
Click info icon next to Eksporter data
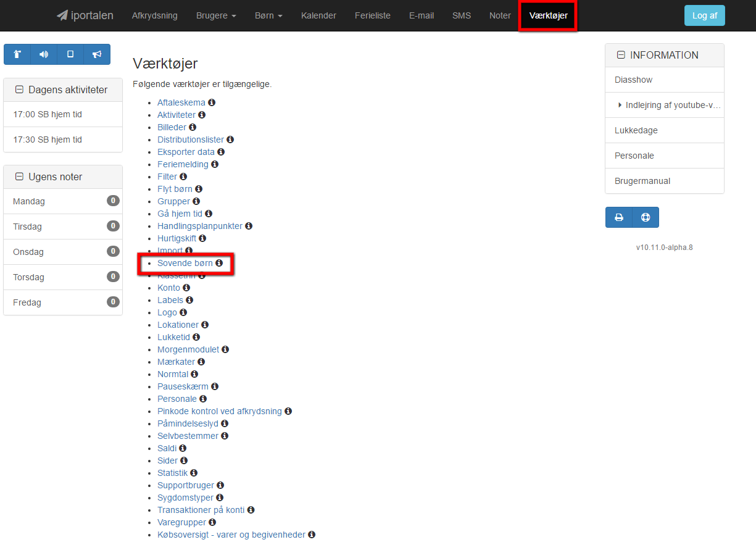(221, 152)
